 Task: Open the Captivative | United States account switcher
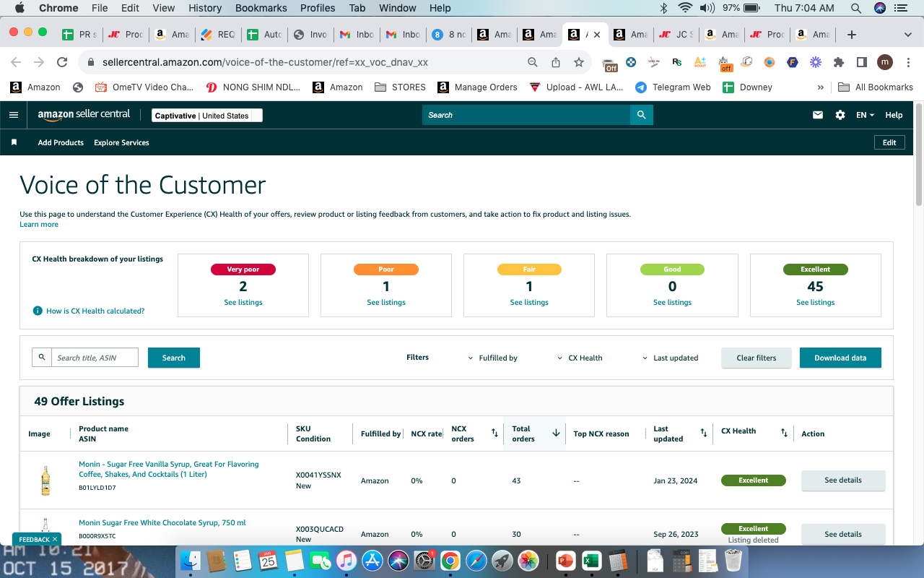tap(207, 116)
